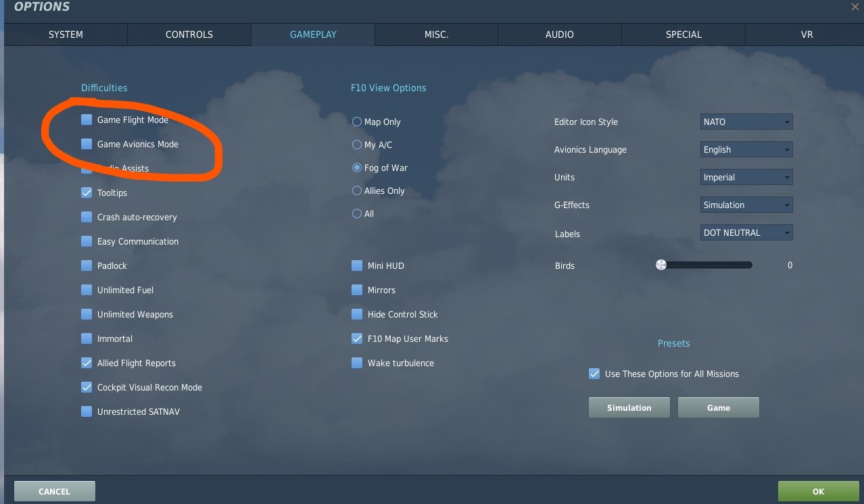
Task: Uncheck the Tooltips option
Action: pyautogui.click(x=87, y=193)
